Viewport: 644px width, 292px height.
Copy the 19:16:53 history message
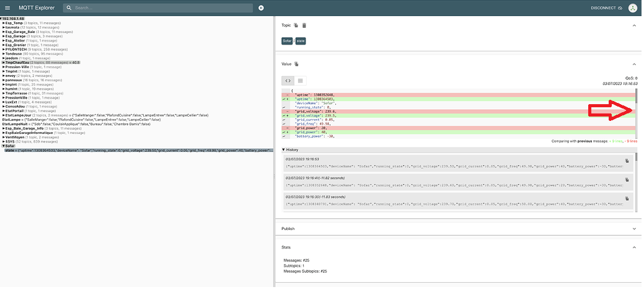(627, 161)
